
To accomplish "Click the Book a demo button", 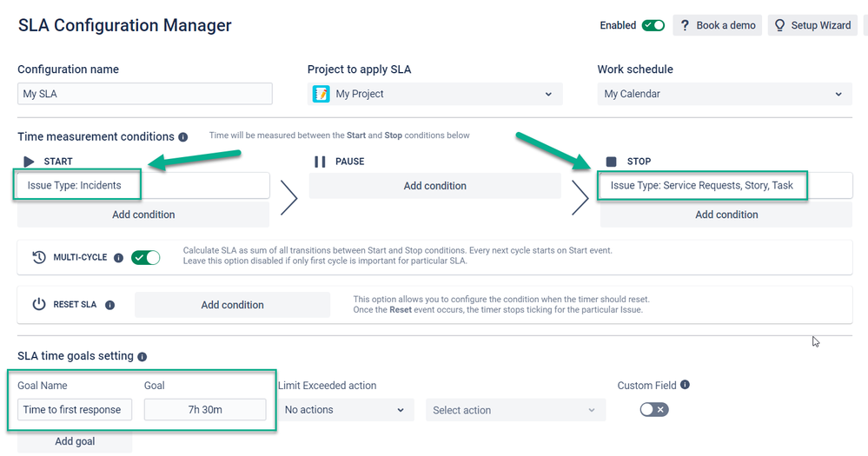I will (x=718, y=25).
